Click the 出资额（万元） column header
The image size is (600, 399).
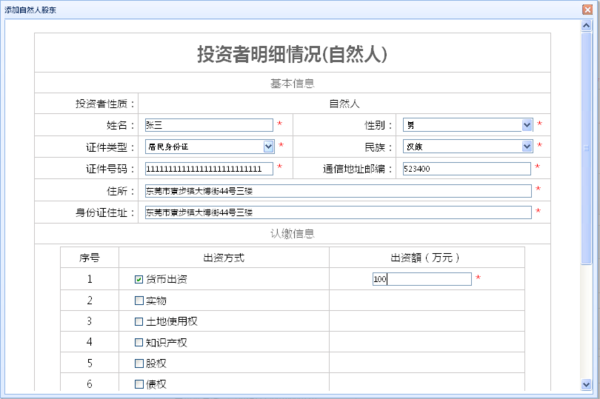(425, 258)
